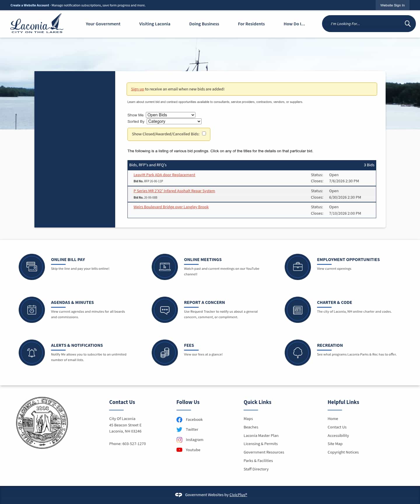Open Leavitt Park ADA door Replacement bid
This screenshot has width=420, height=504.
coord(164,175)
